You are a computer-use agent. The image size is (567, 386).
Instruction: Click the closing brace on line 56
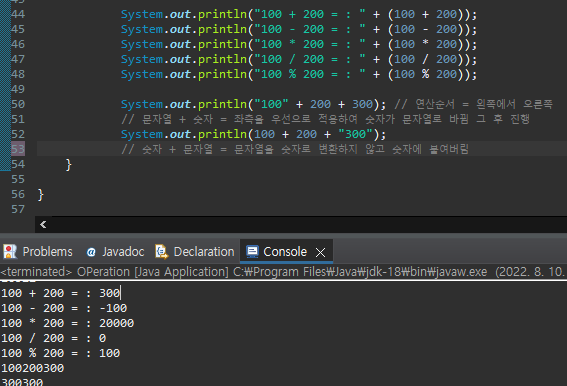pyautogui.click(x=40, y=195)
